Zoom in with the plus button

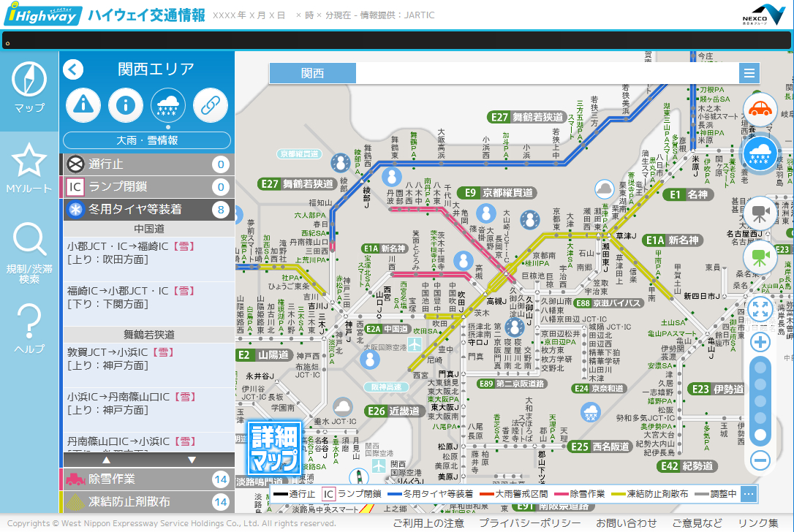click(760, 343)
